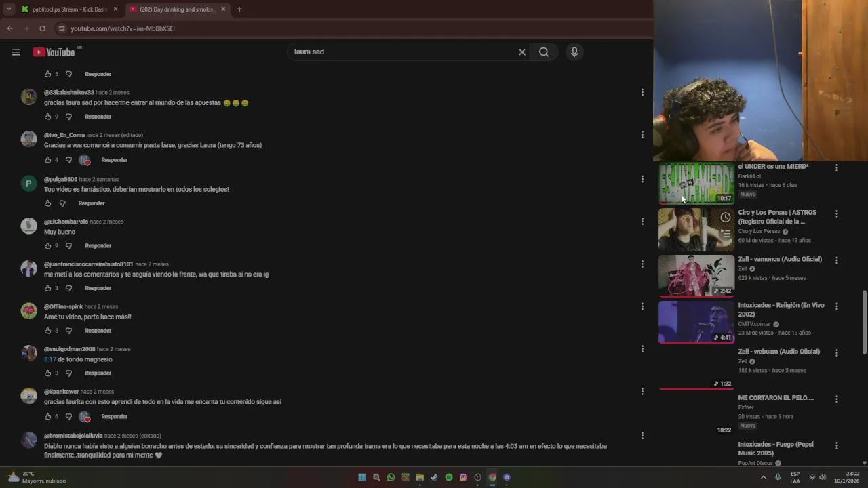Image resolution: width=868 pixels, height=488 pixels.
Task: Open options menu for @Ivo_En_Coma comment
Action: click(x=642, y=135)
